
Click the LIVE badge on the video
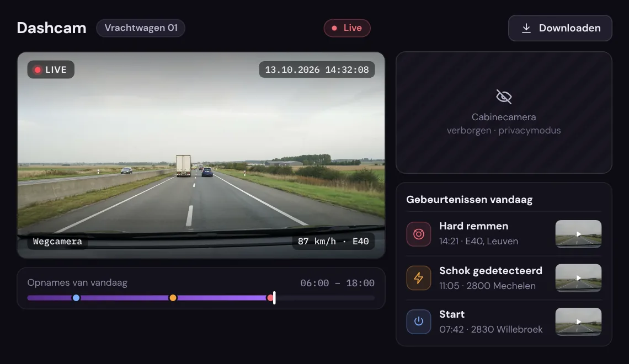point(51,69)
